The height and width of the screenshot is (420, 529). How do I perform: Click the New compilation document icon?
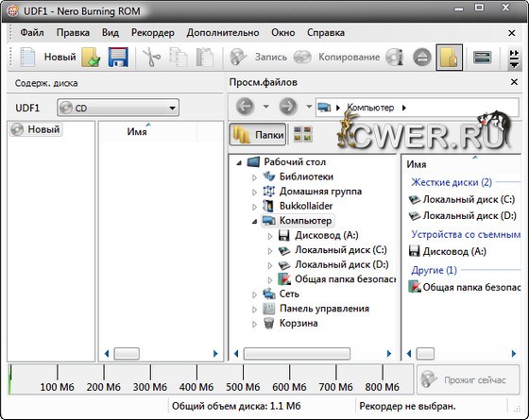pos(27,58)
